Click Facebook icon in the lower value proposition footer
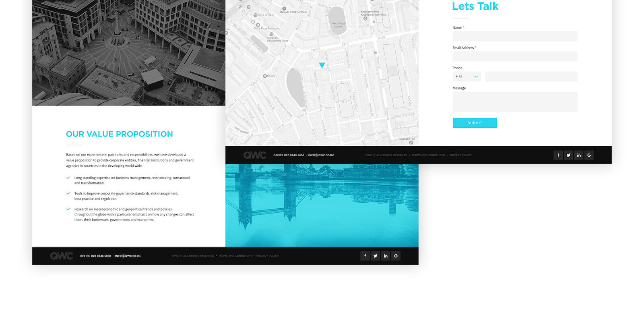The width and height of the screenshot is (644, 319). click(x=365, y=256)
